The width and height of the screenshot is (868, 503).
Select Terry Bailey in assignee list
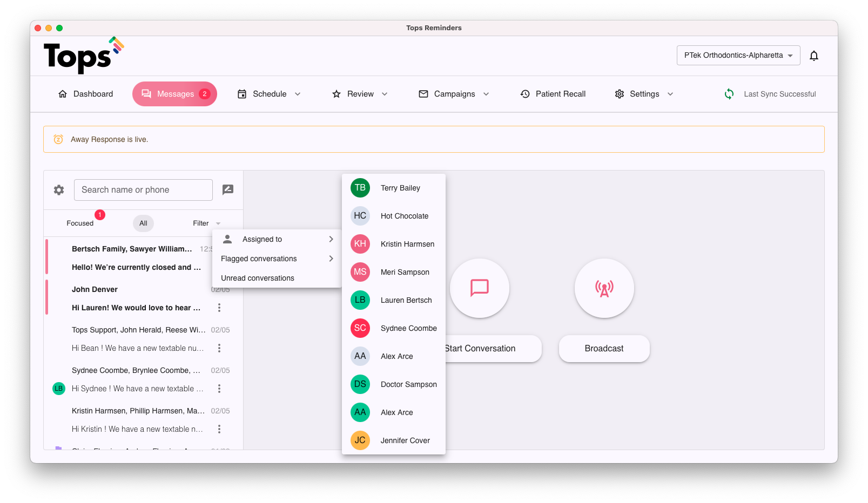[x=394, y=188]
